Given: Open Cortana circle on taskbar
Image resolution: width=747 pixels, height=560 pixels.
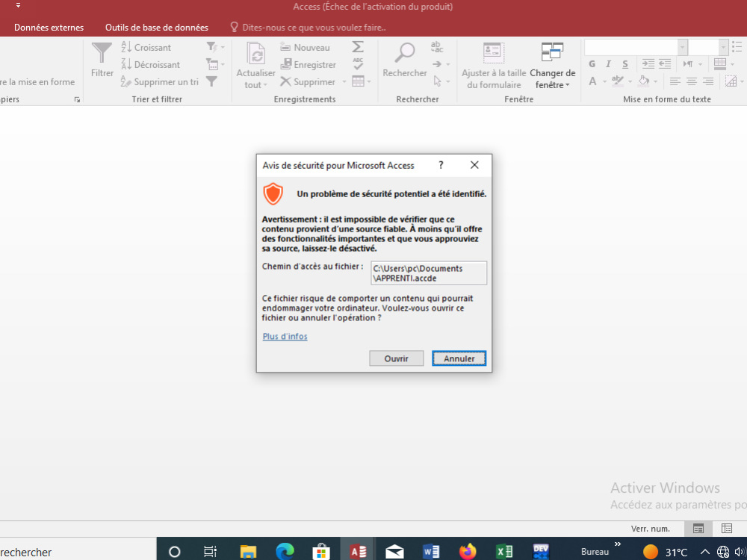Looking at the screenshot, I should point(174,552).
